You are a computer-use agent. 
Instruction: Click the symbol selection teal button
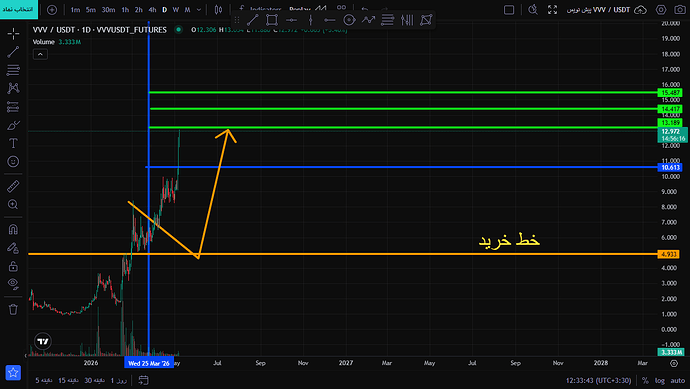click(x=19, y=9)
